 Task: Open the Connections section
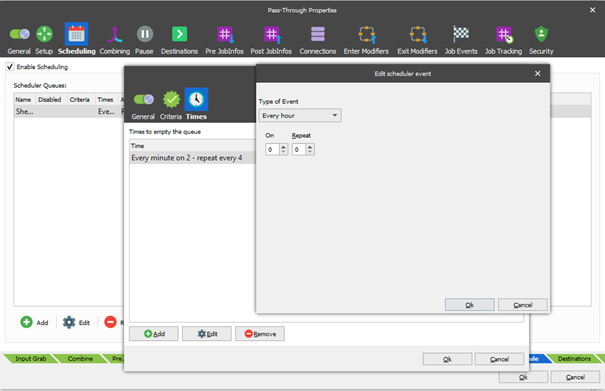[x=318, y=40]
